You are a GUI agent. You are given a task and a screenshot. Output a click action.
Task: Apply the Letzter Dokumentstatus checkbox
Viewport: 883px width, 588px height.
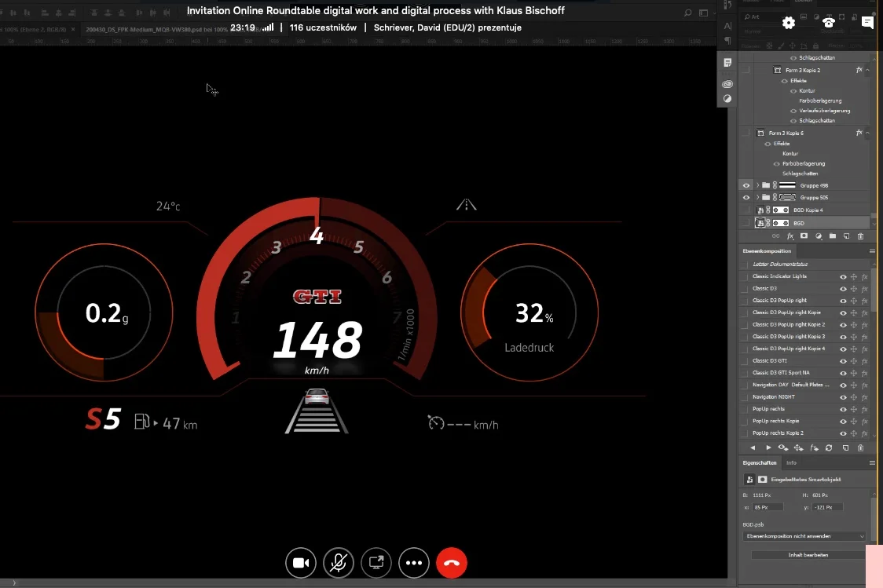click(746, 264)
